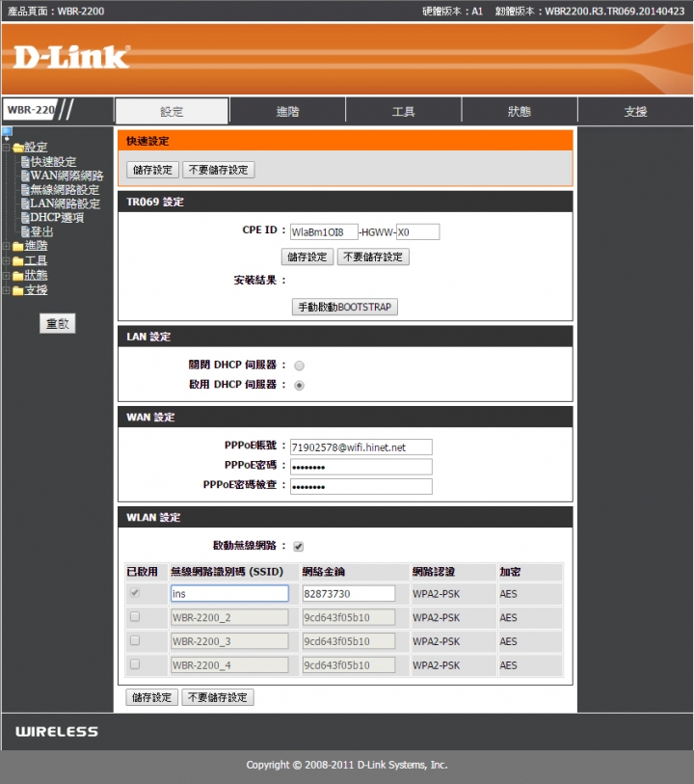Click 不要儲存設定 button in TR069 section
Viewport: 694px width, 784px height.
(373, 257)
